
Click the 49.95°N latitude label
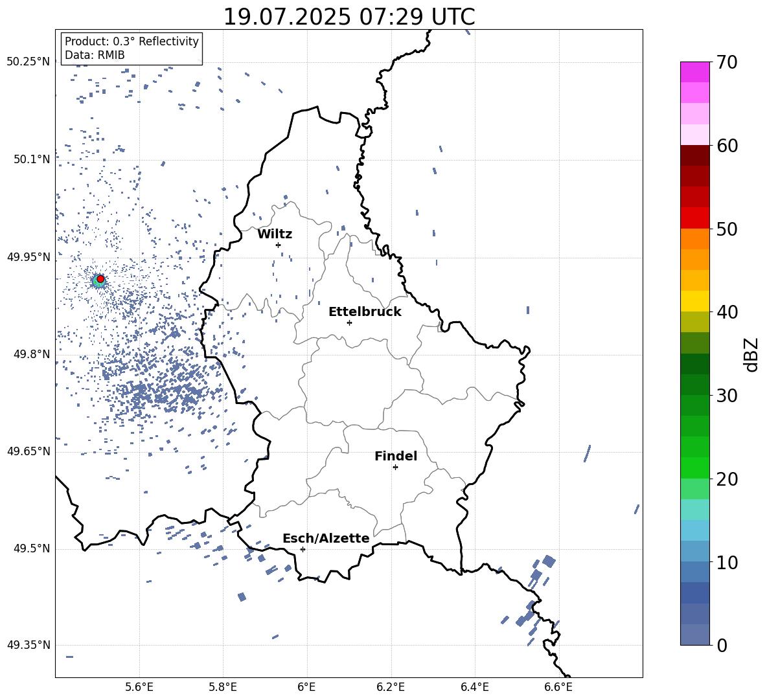29,256
